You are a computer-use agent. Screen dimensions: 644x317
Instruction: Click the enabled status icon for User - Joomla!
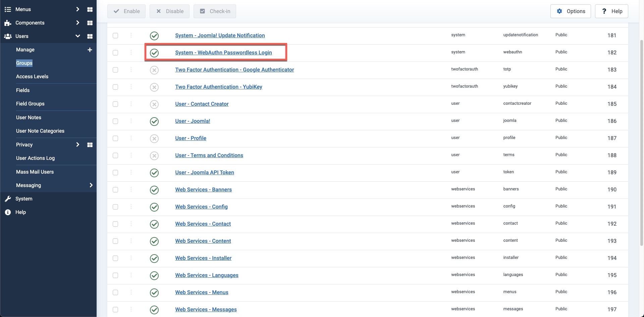[154, 122]
